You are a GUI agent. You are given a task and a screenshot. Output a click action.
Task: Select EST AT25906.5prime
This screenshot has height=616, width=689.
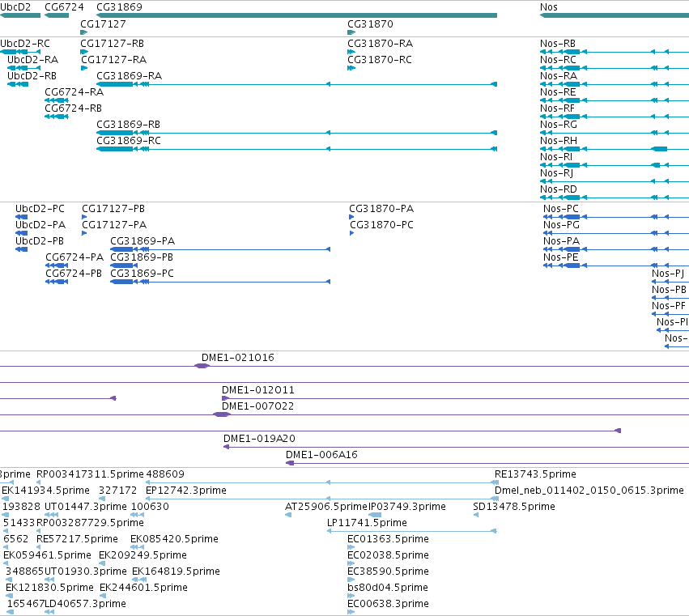326,507
